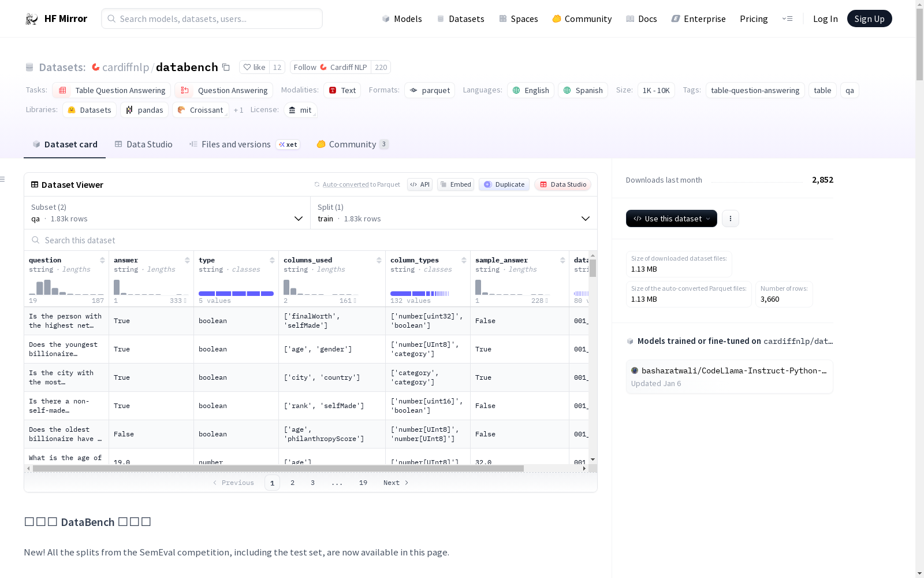Open Enterprise in the top navigation

pos(698,19)
